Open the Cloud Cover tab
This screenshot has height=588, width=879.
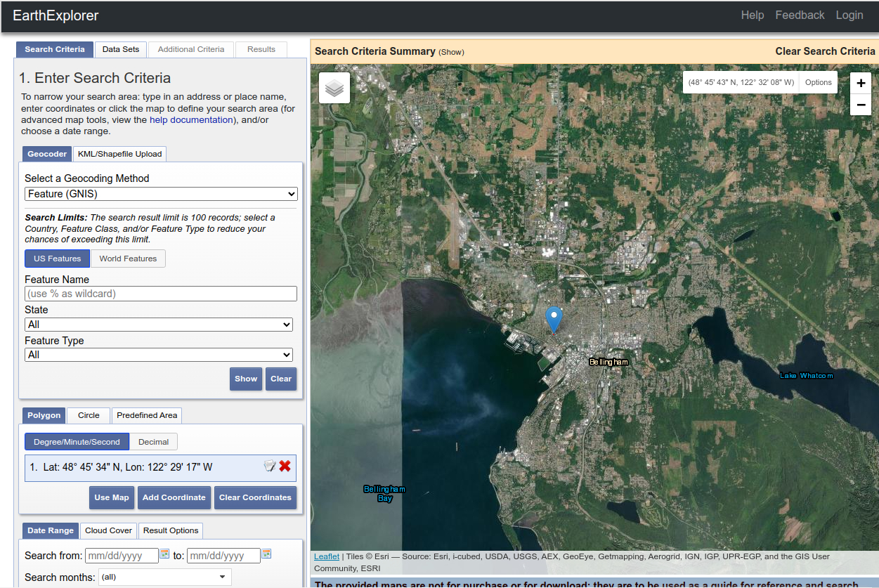point(108,530)
